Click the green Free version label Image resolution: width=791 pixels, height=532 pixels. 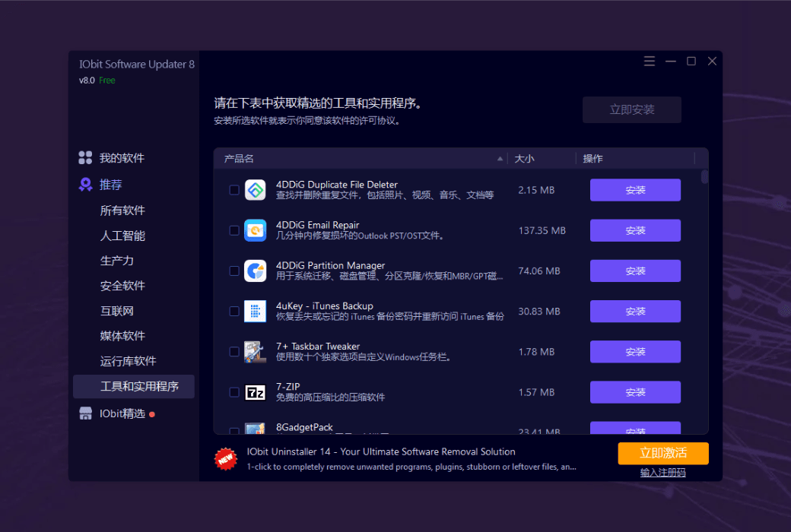[107, 80]
